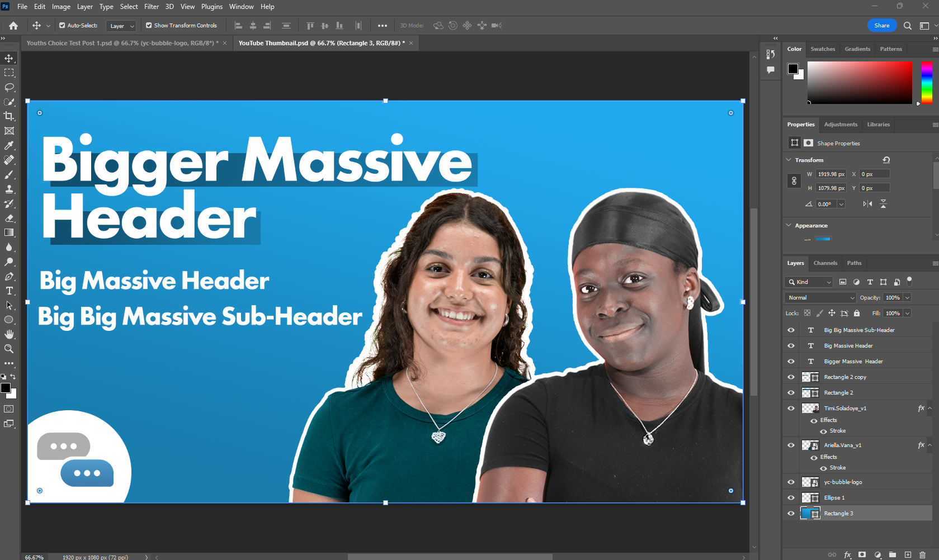Hide the yc-bubble-logo layer
The height and width of the screenshot is (560, 939).
pos(791,482)
